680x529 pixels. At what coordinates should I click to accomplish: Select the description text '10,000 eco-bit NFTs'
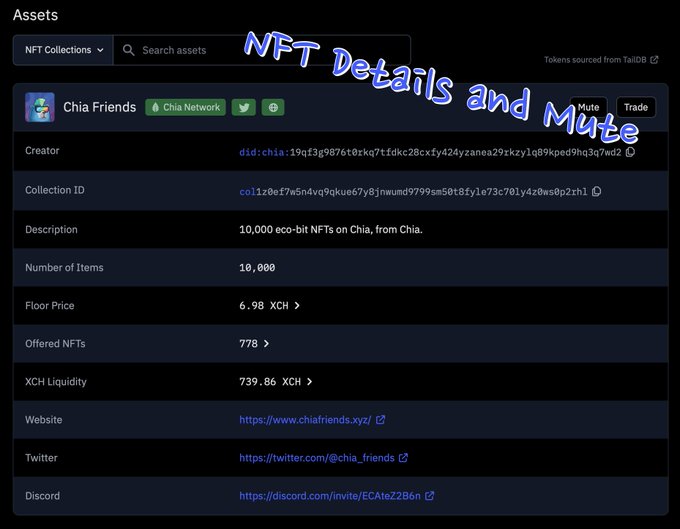click(x=286, y=229)
